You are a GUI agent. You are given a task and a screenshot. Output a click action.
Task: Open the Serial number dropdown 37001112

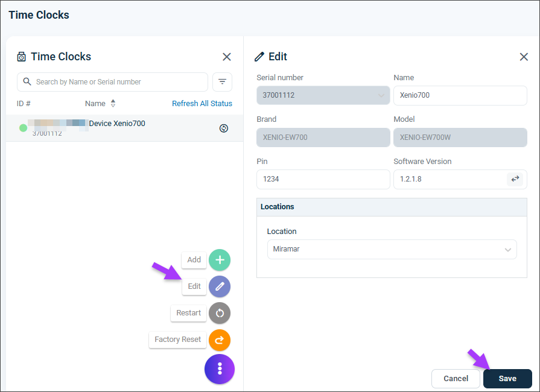coord(323,95)
